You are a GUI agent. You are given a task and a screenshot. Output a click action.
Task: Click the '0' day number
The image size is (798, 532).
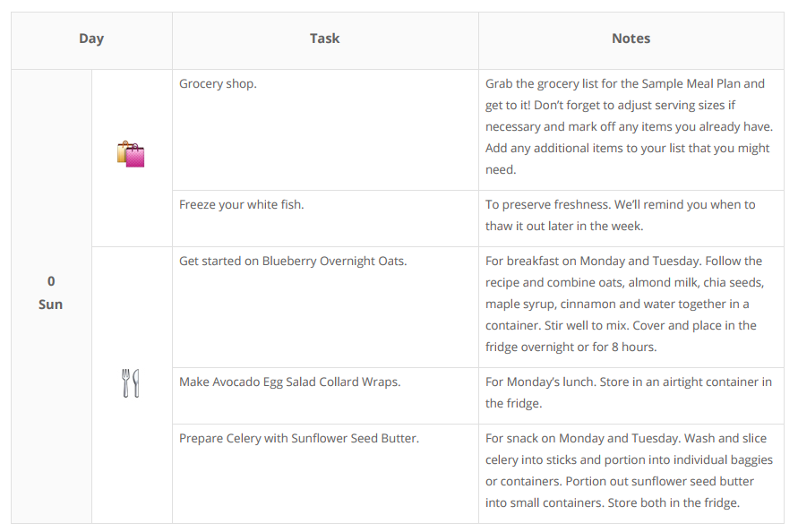[51, 281]
